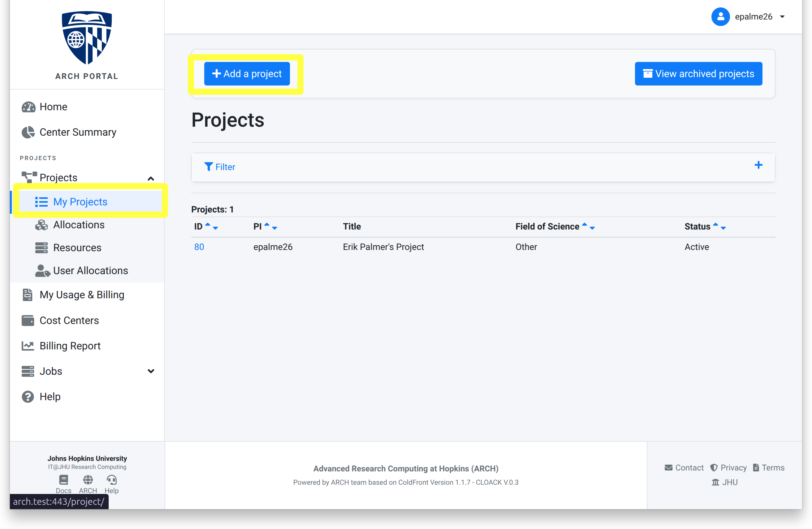The height and width of the screenshot is (529, 812).
Task: Sort Field of Science ascending
Action: click(x=585, y=224)
